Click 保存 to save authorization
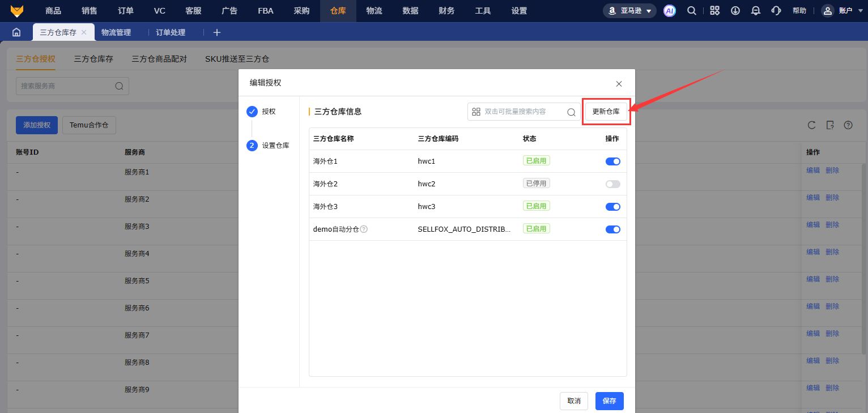This screenshot has width=868, height=413. 609,401
